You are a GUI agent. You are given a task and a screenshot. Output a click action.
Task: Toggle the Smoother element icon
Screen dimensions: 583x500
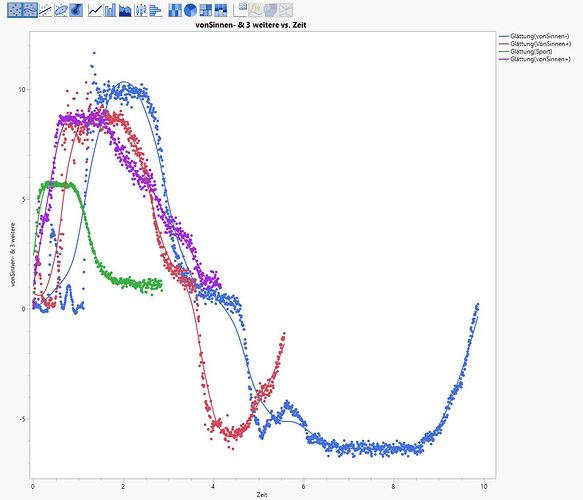pos(30,10)
